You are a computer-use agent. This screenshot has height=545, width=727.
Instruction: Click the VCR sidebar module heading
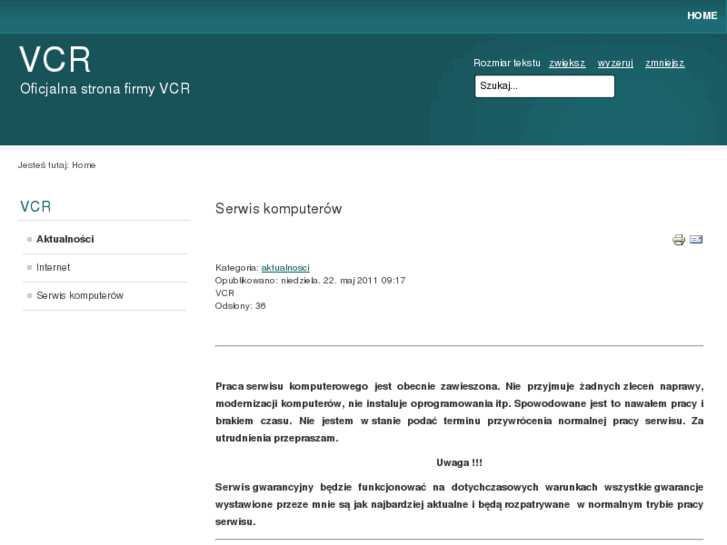[35, 206]
